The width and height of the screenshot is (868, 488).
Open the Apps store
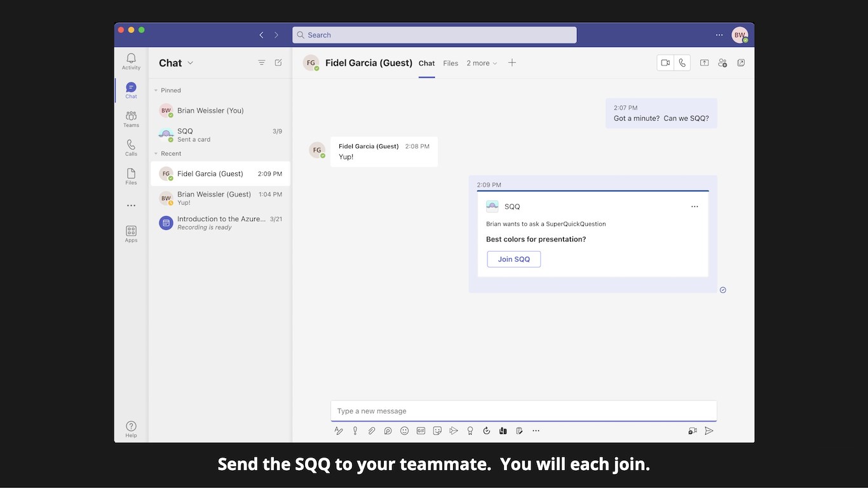pos(131,234)
